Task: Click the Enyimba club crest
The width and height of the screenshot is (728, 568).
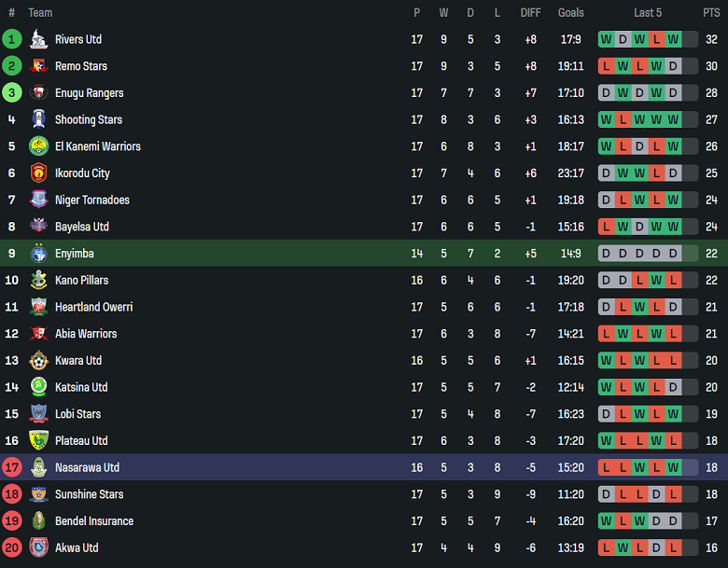Action: [38, 254]
